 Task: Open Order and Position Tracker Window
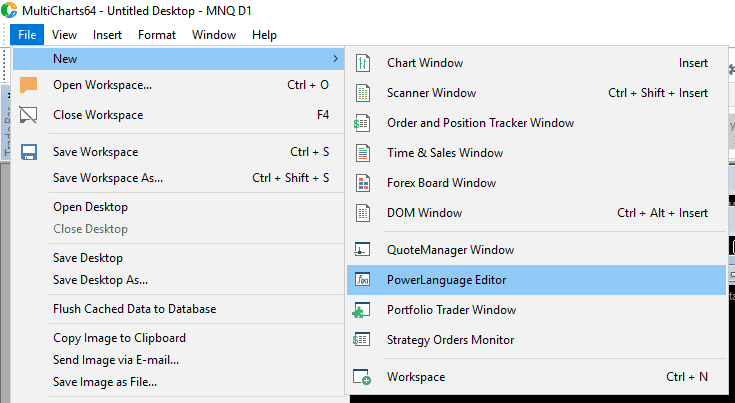click(x=536, y=123)
